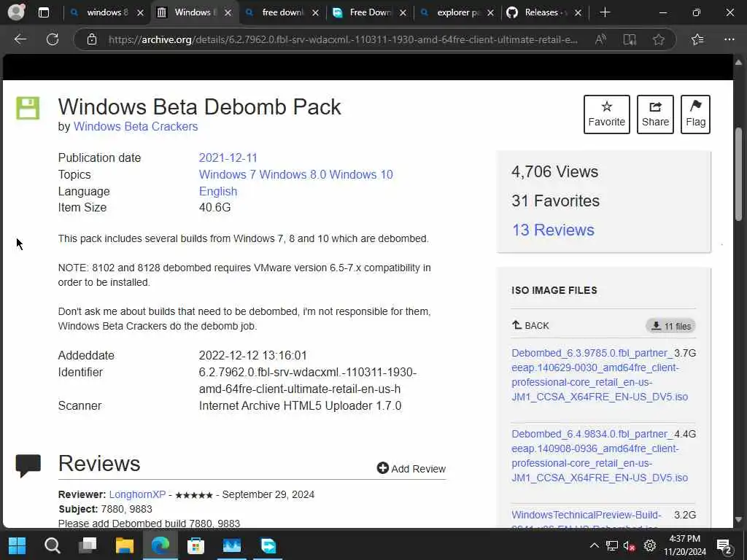Image resolution: width=747 pixels, height=560 pixels.
Task: Close the Releases GitHub tab
Action: (x=578, y=13)
